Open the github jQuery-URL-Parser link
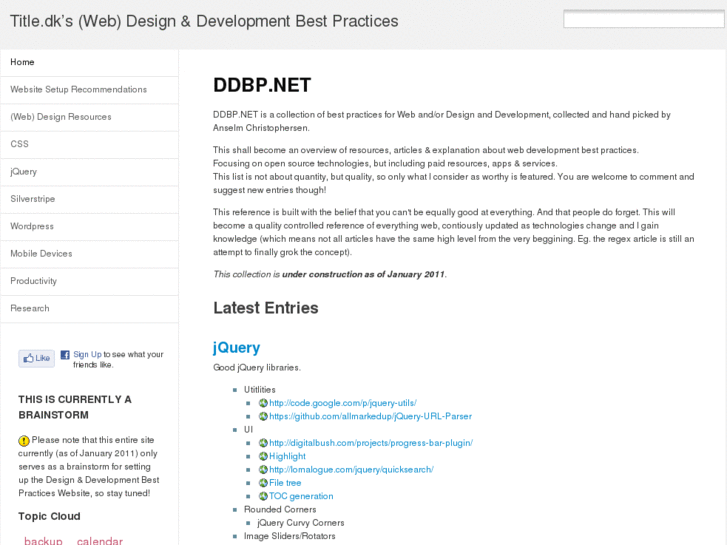727x545 pixels. [370, 416]
